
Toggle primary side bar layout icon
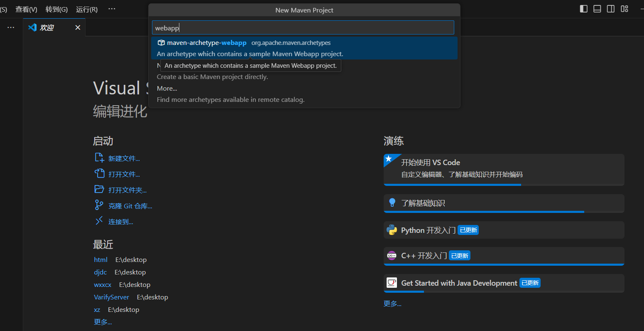point(583,9)
